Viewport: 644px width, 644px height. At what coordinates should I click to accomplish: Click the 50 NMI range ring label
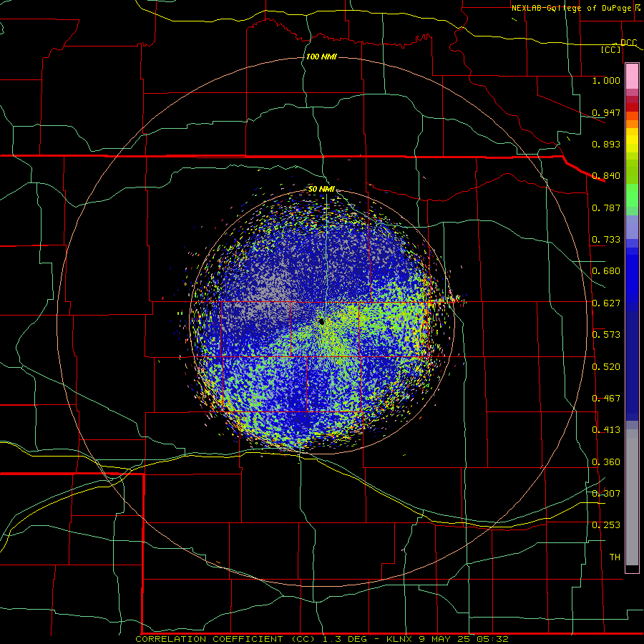[x=321, y=190]
